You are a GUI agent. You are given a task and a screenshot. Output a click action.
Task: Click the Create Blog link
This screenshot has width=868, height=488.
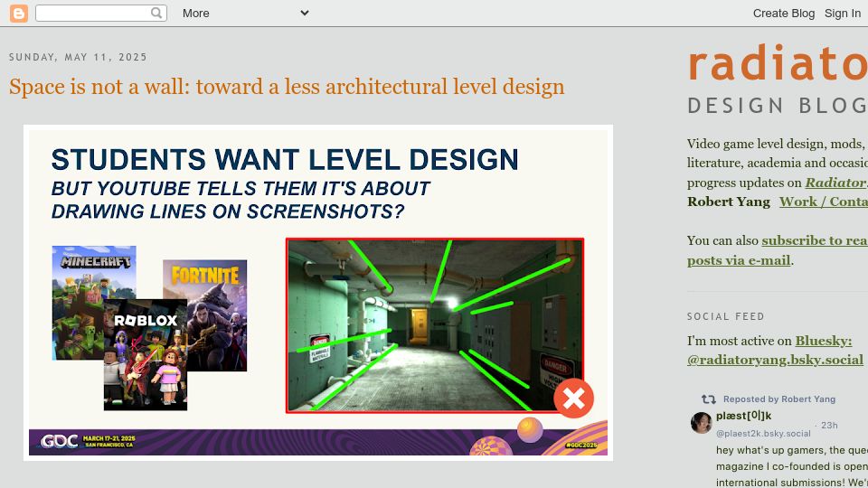[783, 14]
